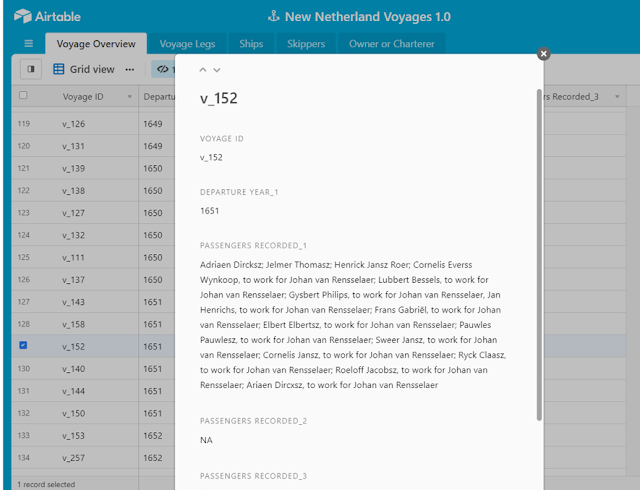Select the v_140 cell in grid
Image resolution: width=640 pixels, height=490 pixels.
(x=75, y=369)
